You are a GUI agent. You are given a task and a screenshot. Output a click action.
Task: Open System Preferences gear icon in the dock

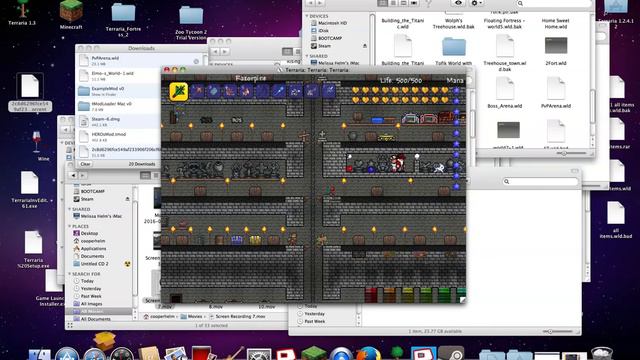tap(259, 354)
